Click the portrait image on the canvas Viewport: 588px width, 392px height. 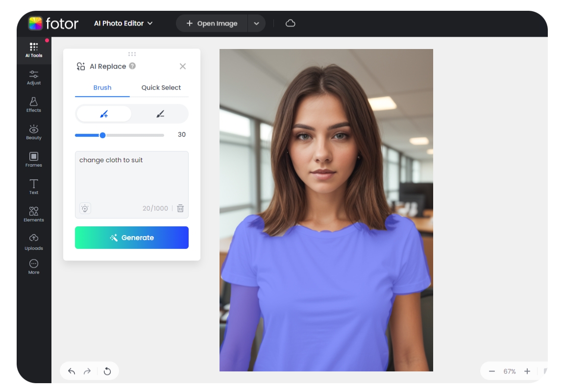[326, 210]
